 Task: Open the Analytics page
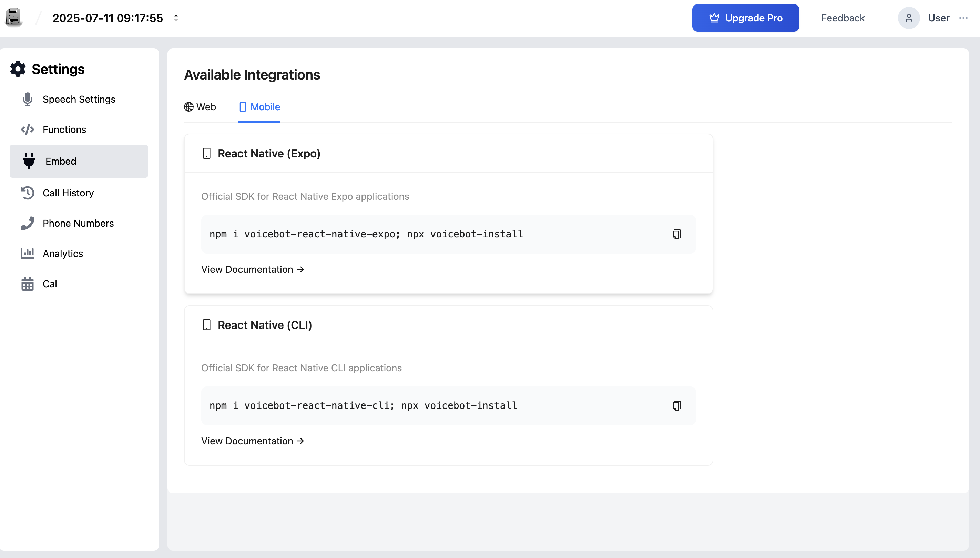coord(79,253)
